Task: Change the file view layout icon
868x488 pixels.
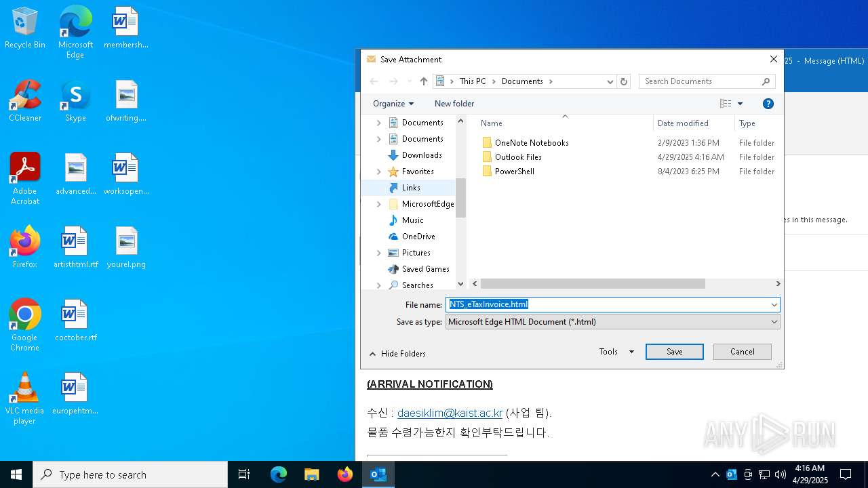Action: (726, 104)
